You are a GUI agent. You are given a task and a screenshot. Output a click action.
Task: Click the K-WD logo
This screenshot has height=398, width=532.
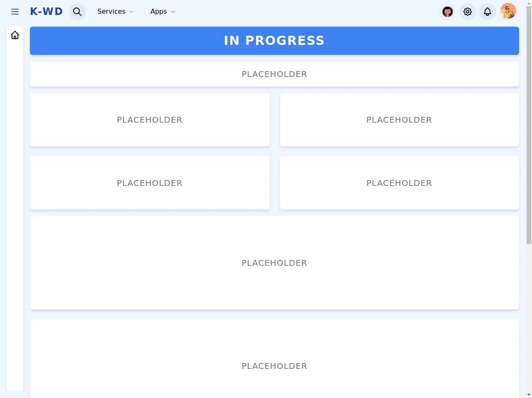click(47, 12)
